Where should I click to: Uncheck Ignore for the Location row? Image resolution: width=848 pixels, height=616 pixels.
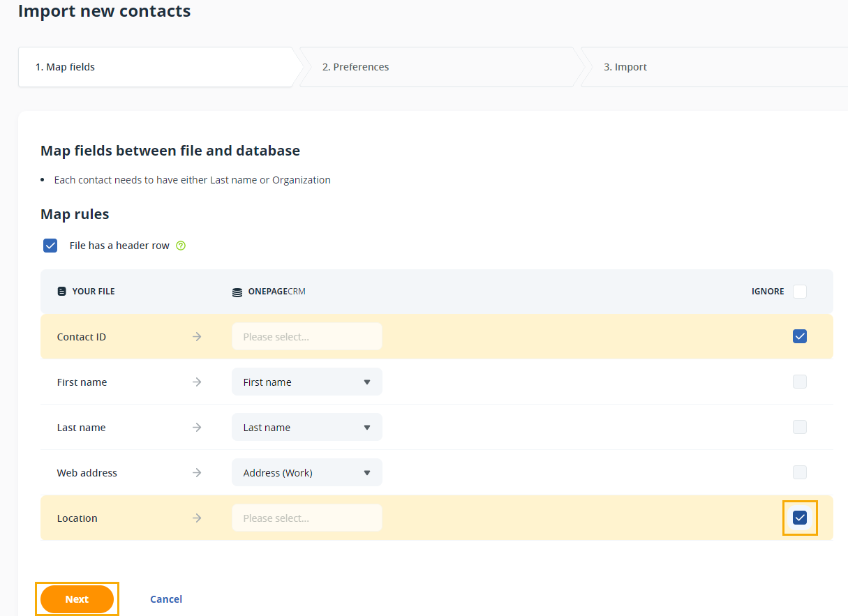800,518
